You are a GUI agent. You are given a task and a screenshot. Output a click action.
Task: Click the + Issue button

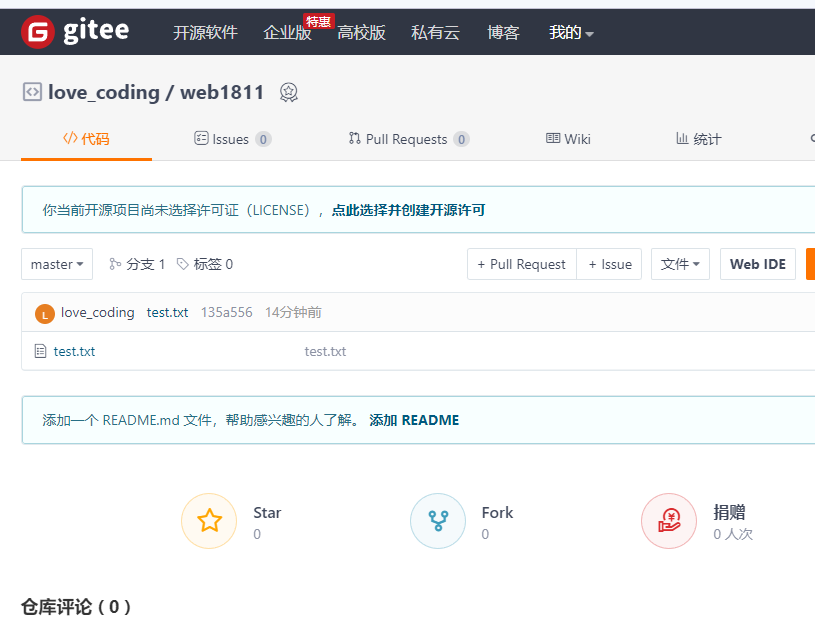(609, 264)
